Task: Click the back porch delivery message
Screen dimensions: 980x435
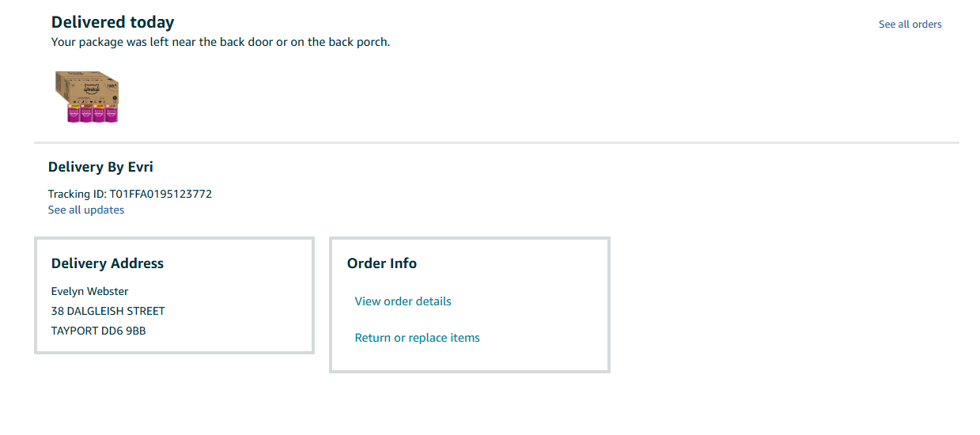Action: [221, 42]
